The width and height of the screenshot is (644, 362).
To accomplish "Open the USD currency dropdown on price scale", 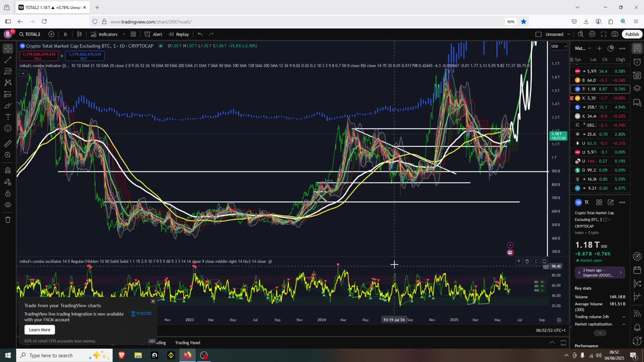I will (x=558, y=46).
